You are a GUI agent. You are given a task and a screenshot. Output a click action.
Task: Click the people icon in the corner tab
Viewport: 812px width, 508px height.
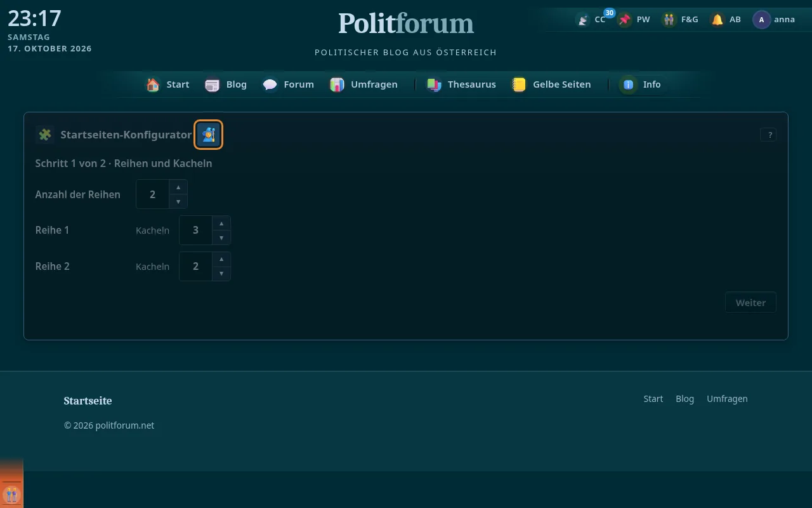(x=11, y=494)
